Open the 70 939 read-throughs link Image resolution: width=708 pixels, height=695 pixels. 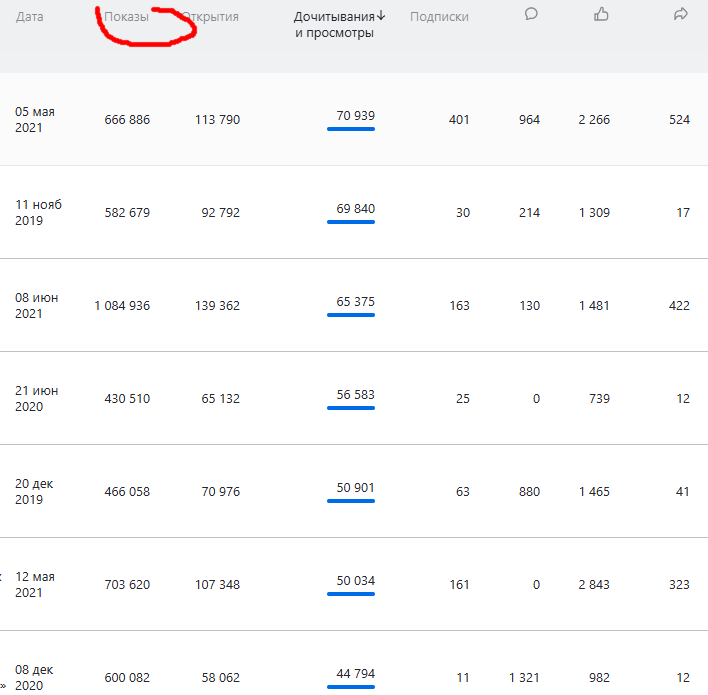click(355, 116)
